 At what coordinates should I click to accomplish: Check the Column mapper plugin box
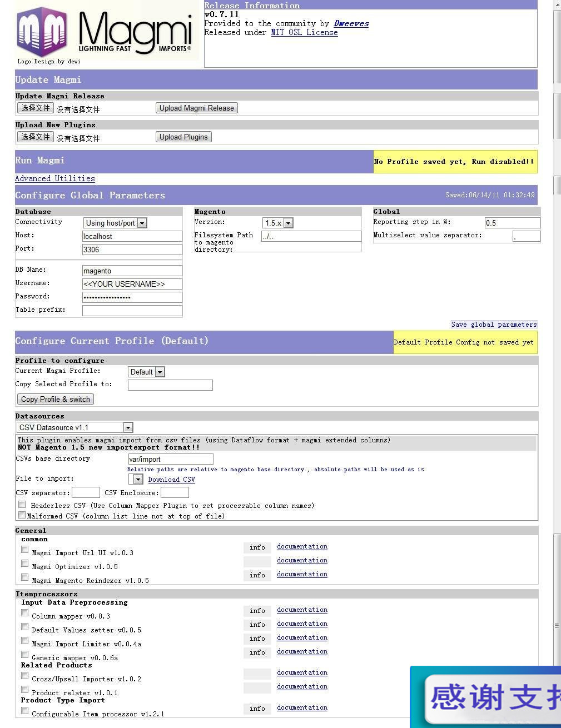pos(25,613)
